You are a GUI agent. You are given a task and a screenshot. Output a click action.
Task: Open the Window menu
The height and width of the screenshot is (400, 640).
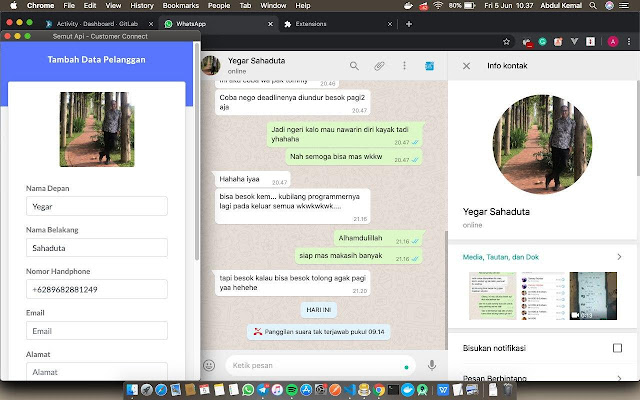point(273,6)
